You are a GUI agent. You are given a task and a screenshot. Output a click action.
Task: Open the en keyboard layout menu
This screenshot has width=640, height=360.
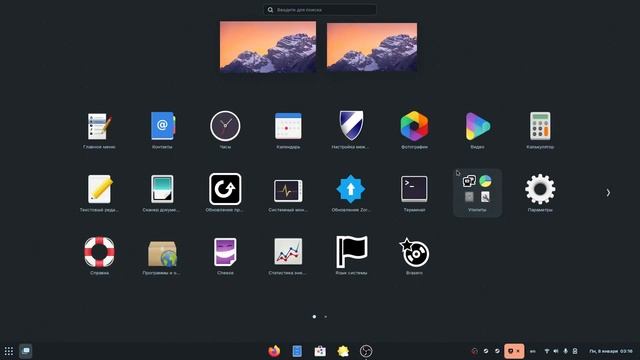click(533, 351)
